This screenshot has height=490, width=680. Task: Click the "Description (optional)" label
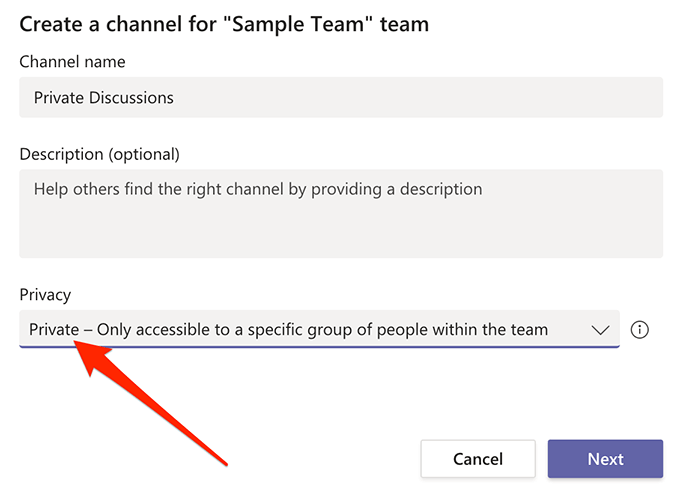[x=99, y=154]
